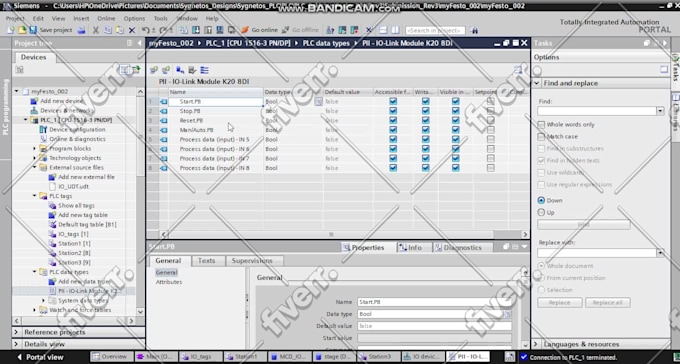Click the Undo arrow icon

coord(145,30)
